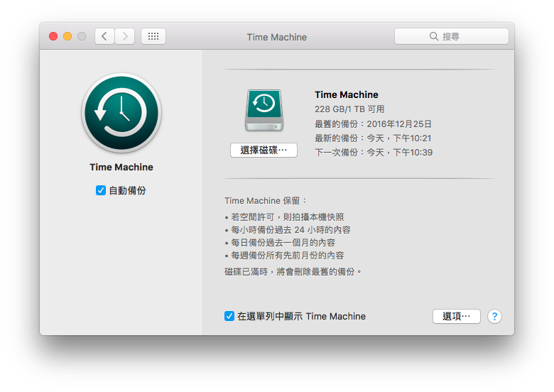Click 最新的備份：今天，下午10:21 line
This screenshot has width=554, height=392.
click(x=373, y=138)
